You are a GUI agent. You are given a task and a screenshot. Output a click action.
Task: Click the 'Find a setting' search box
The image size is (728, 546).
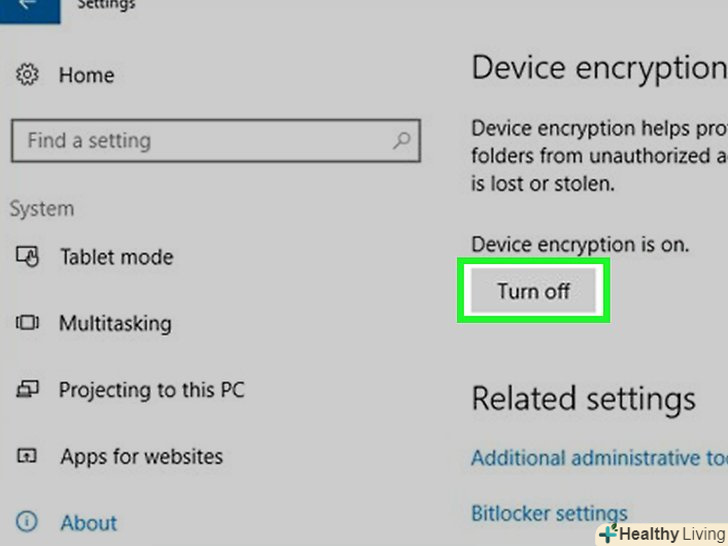(215, 141)
